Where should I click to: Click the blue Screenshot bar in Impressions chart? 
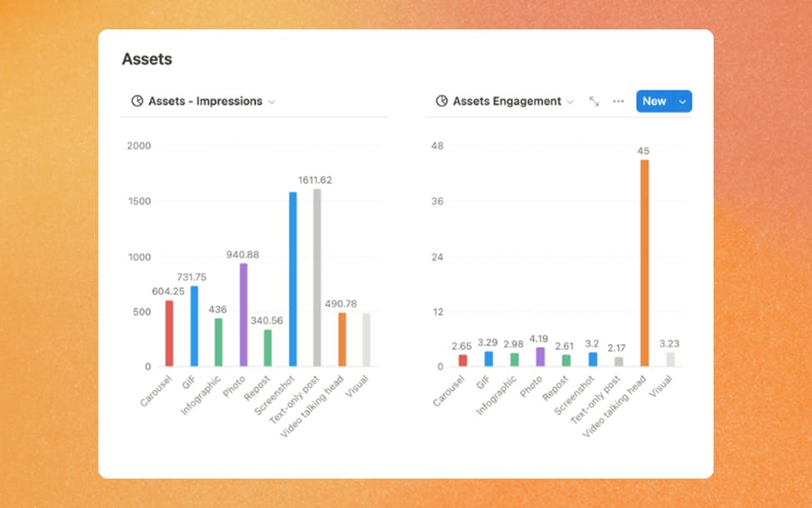coord(292,279)
